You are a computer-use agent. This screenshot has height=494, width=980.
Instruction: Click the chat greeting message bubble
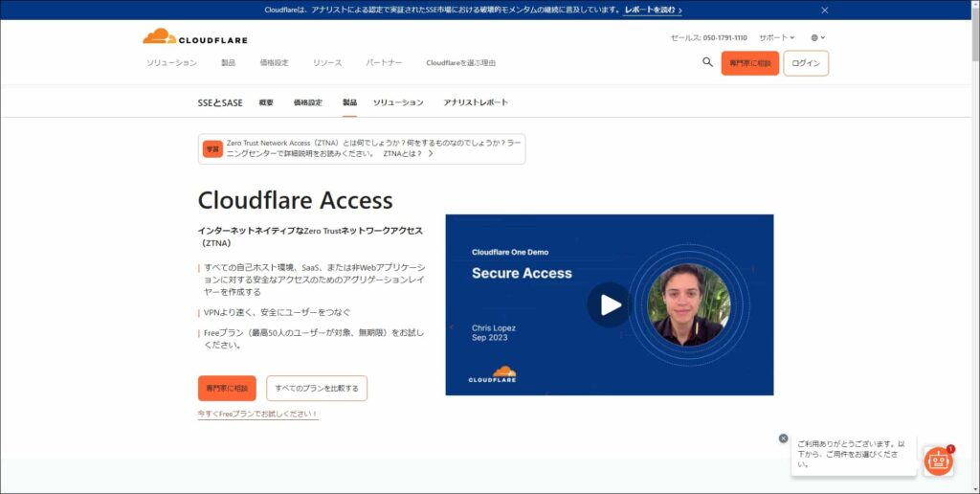854,454
